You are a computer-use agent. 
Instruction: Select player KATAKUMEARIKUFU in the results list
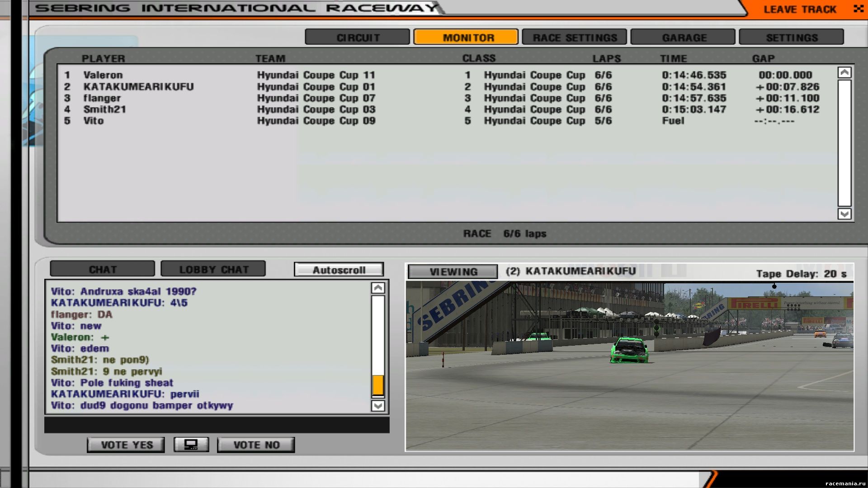pos(138,87)
